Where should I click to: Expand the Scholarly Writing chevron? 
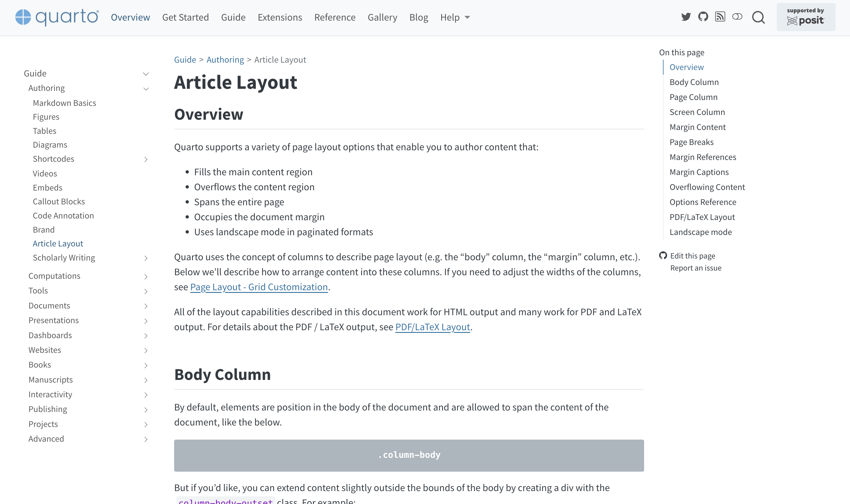pos(146,258)
